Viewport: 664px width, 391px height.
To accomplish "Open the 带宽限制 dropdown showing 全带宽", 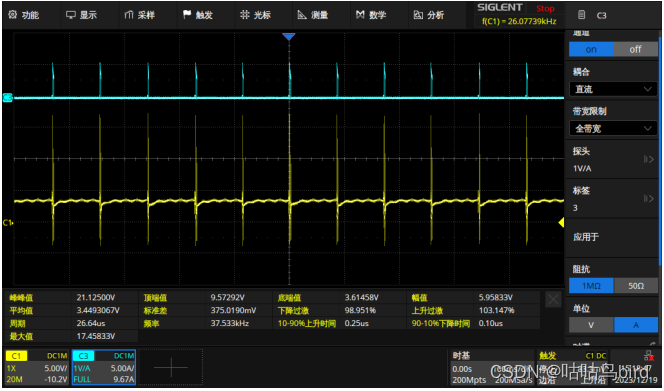I will (x=613, y=128).
